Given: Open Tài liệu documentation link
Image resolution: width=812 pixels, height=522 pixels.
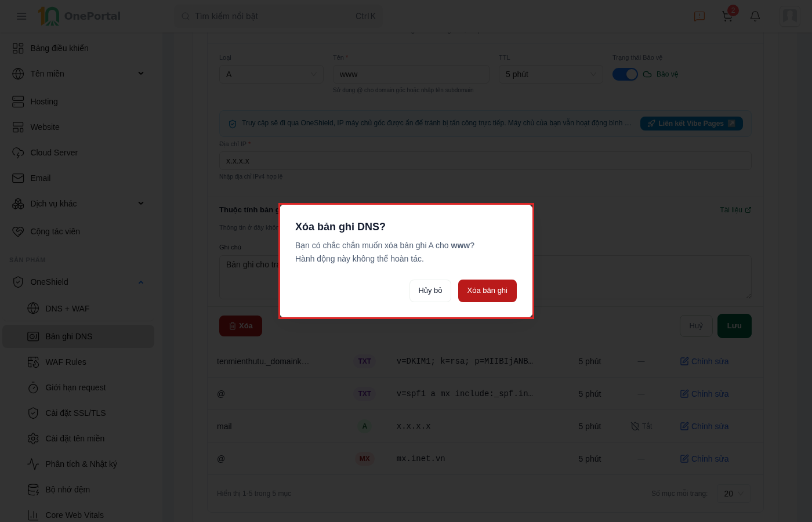Looking at the screenshot, I should 735,210.
